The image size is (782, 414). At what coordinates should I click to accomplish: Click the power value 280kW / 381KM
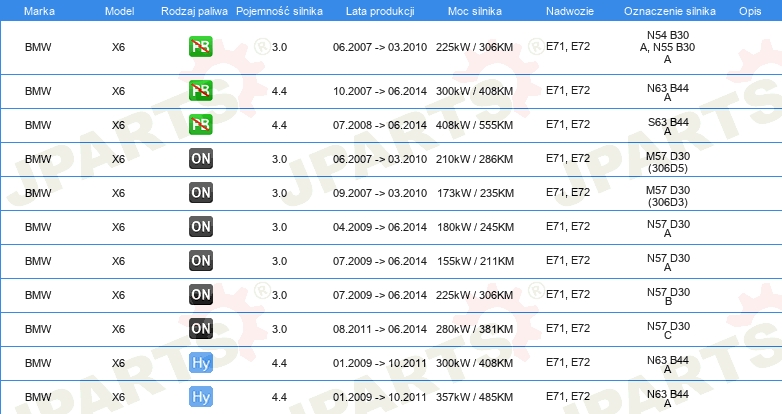474,329
